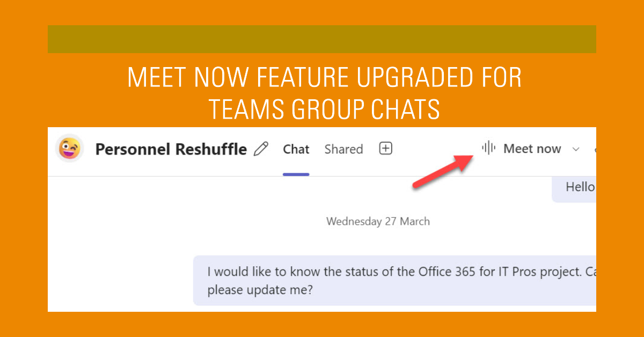Image resolution: width=644 pixels, height=337 pixels.
Task: Click the pencil icon to rename chat
Action: 261,149
